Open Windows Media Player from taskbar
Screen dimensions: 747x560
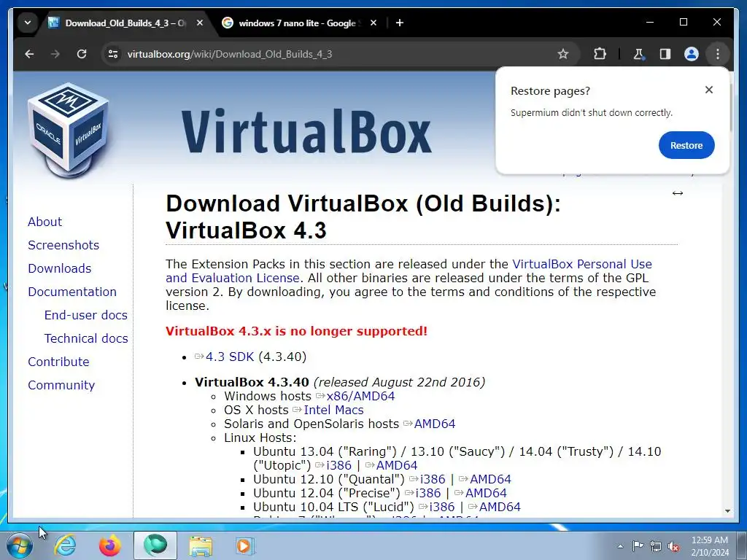pyautogui.click(x=245, y=545)
